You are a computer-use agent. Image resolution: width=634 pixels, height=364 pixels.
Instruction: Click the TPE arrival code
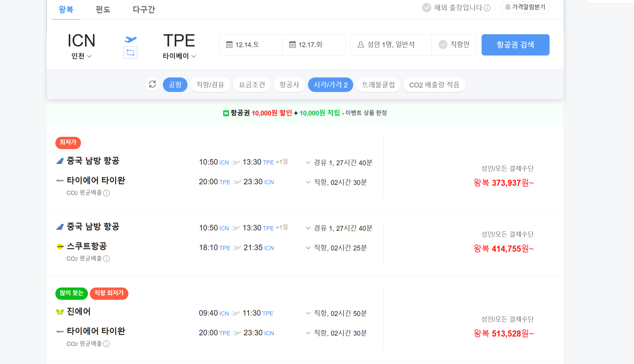coord(179,40)
